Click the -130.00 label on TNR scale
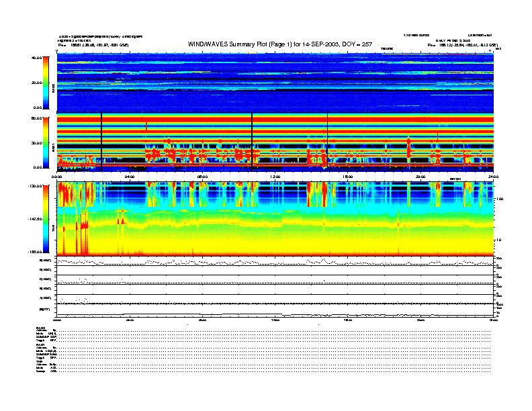 [x=36, y=186]
